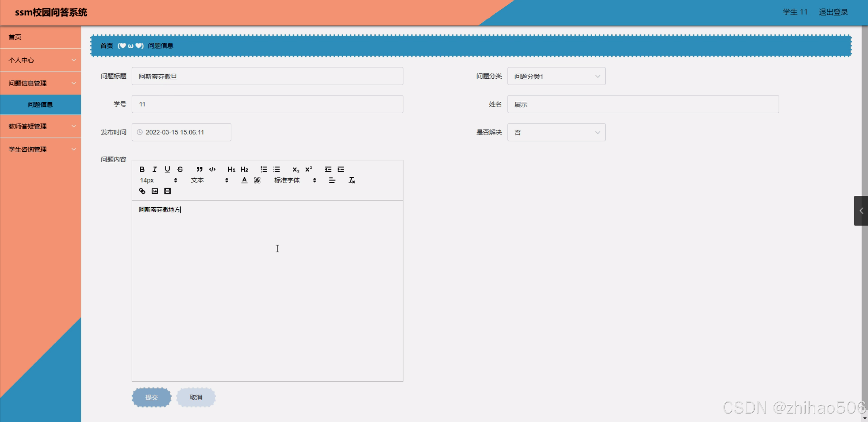This screenshot has height=422, width=868.
Task: Create an ordered numbered list
Action: tap(264, 169)
